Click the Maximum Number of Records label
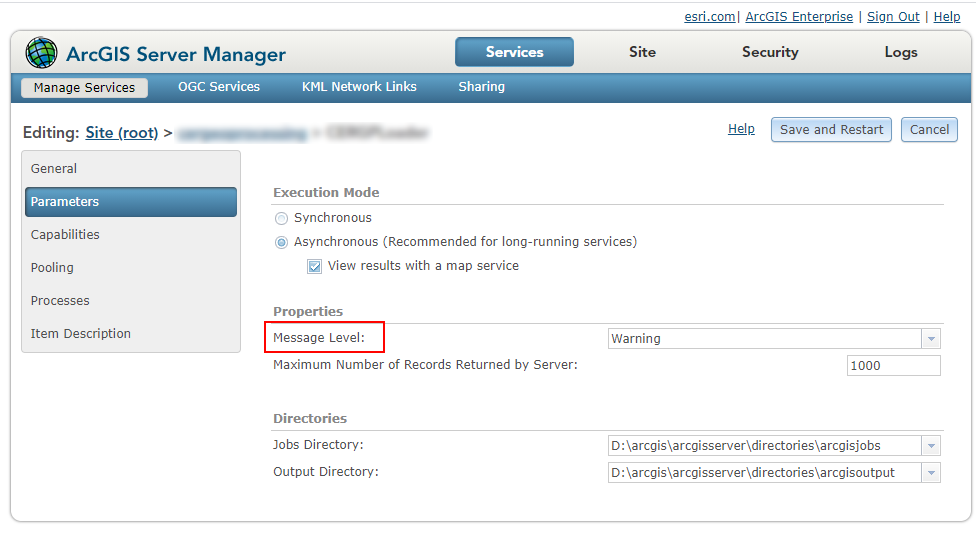The image size is (976, 543). (425, 365)
